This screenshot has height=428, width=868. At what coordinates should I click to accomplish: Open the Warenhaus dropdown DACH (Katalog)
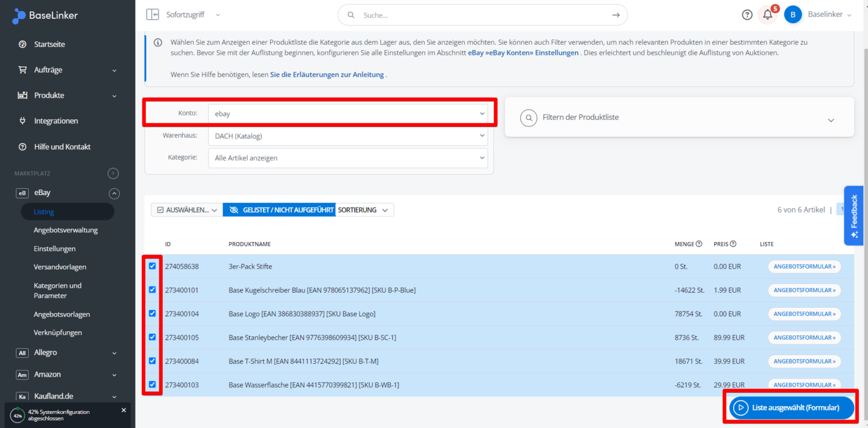click(x=348, y=136)
